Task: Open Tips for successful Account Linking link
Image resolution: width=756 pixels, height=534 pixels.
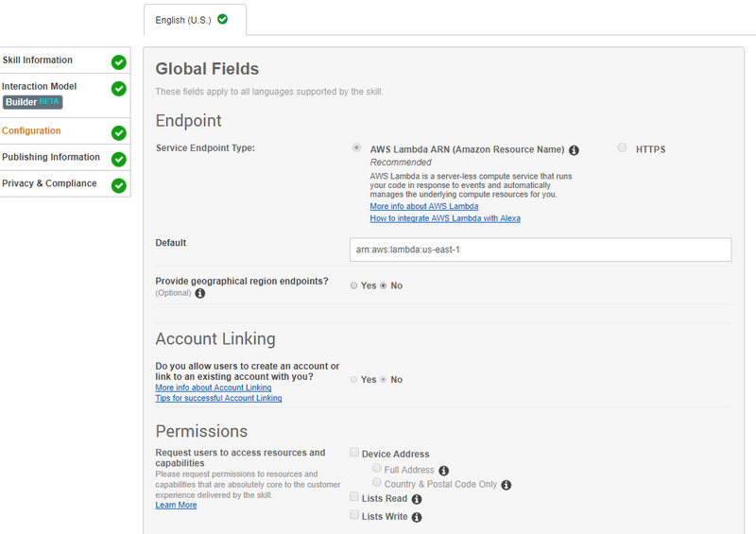Action: pos(218,398)
